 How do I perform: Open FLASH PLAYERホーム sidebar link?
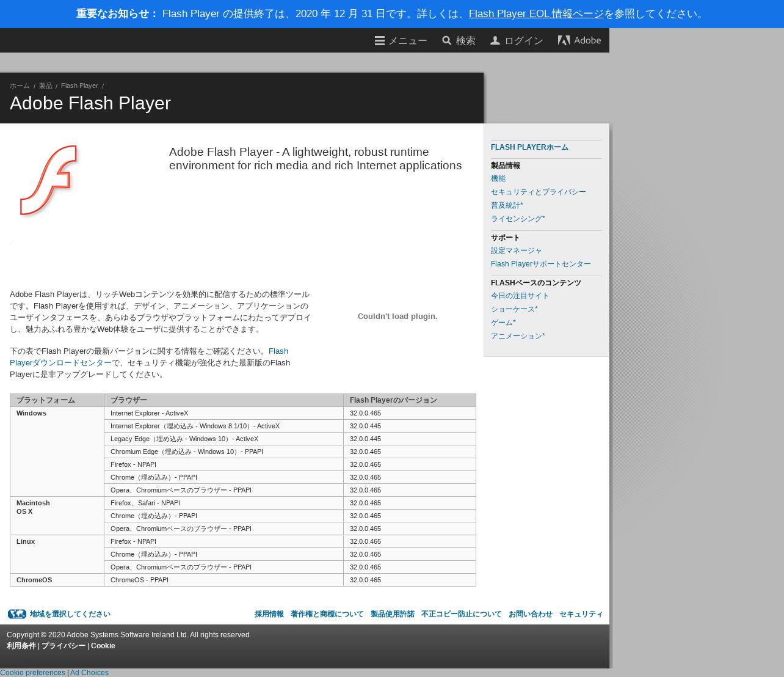pyautogui.click(x=529, y=147)
